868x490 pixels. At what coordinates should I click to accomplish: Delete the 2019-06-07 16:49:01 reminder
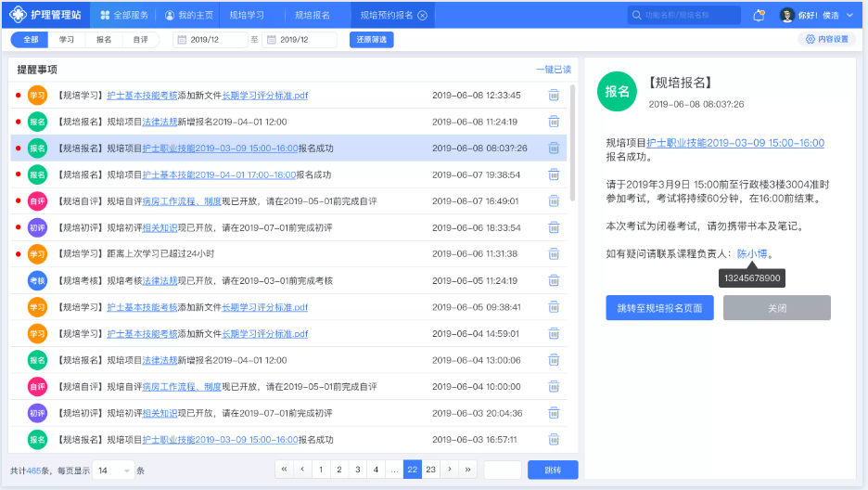(554, 201)
